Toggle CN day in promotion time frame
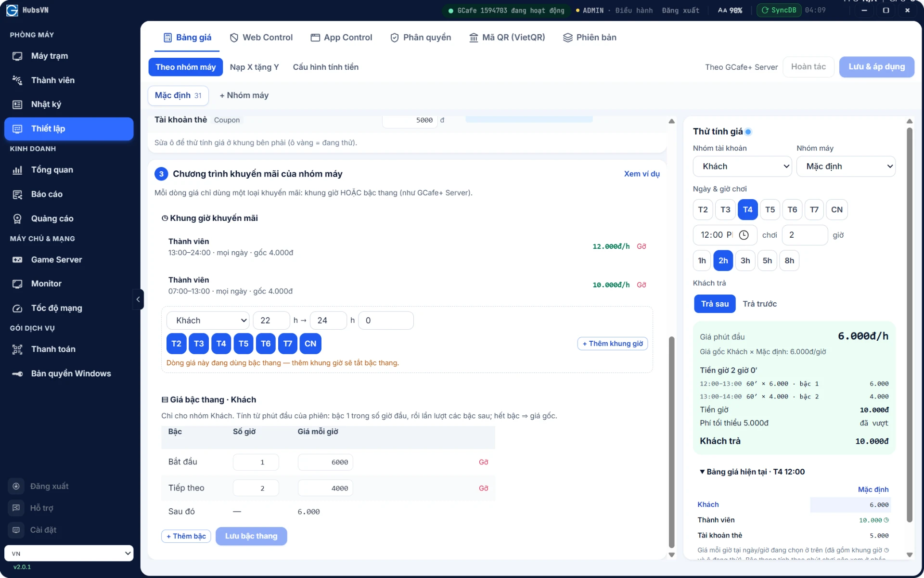 [x=310, y=344]
